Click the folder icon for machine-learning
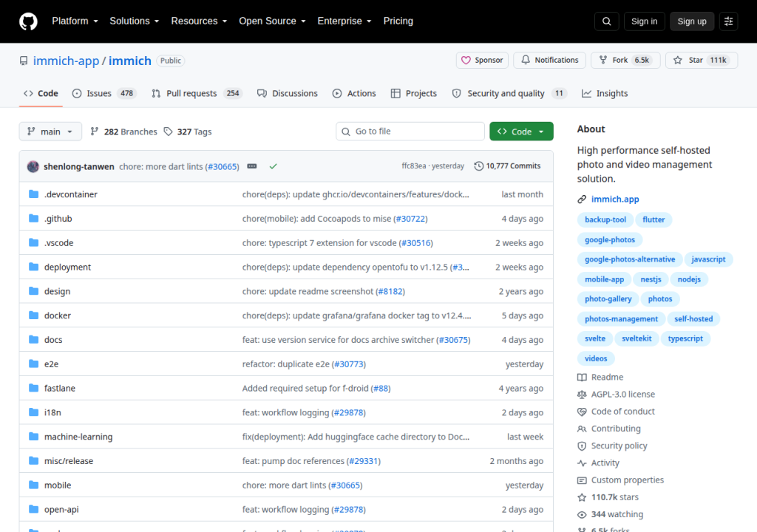This screenshot has width=757, height=532. [33, 437]
